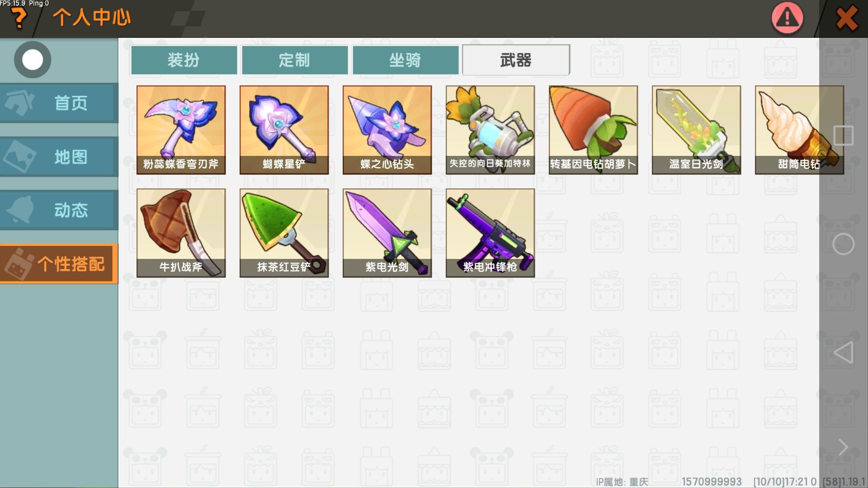The image size is (868, 488).
Task: Tap the white circle avatar icon
Action: point(33,60)
